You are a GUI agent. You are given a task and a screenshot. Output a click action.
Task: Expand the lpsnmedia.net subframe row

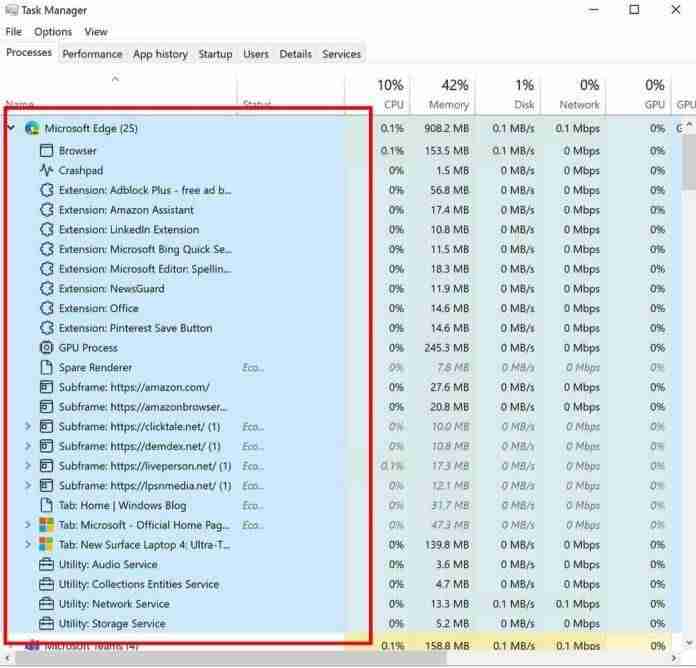(28, 486)
